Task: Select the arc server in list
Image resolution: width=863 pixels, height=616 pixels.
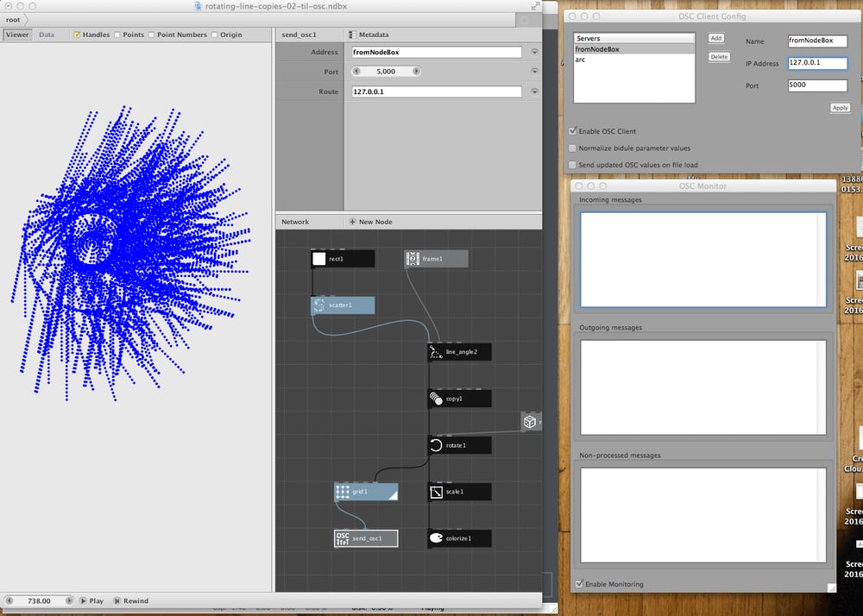Action: [x=634, y=60]
